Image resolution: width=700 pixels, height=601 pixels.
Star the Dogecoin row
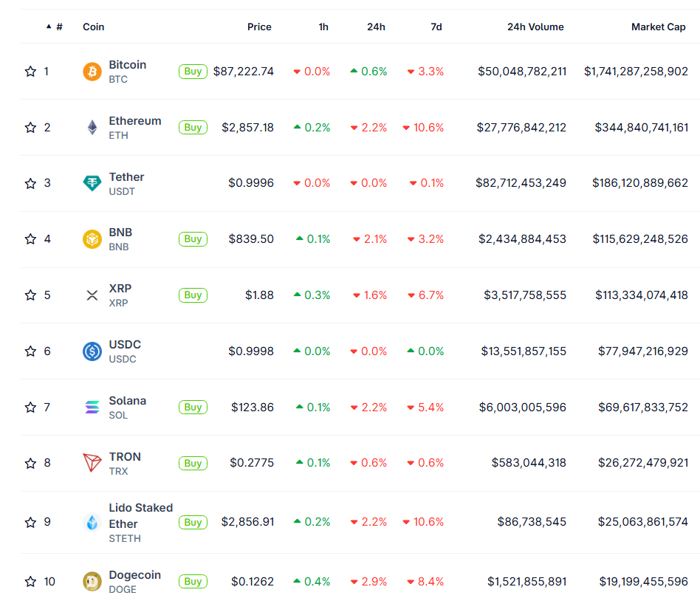point(30,582)
